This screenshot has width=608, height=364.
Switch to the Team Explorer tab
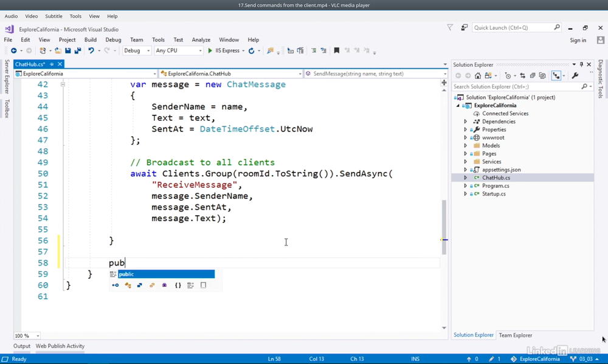(x=515, y=335)
